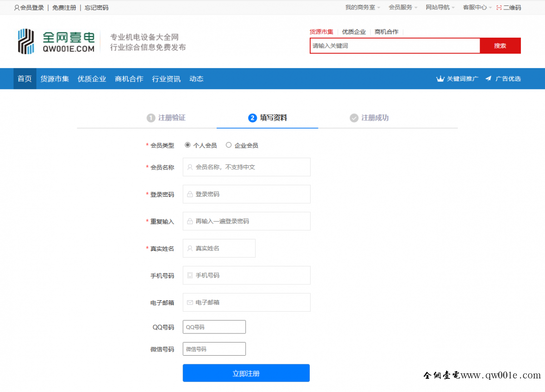Viewport: 545px width, 392px height.
Task: Expand the 客服中心 dropdown
Action: point(477,7)
